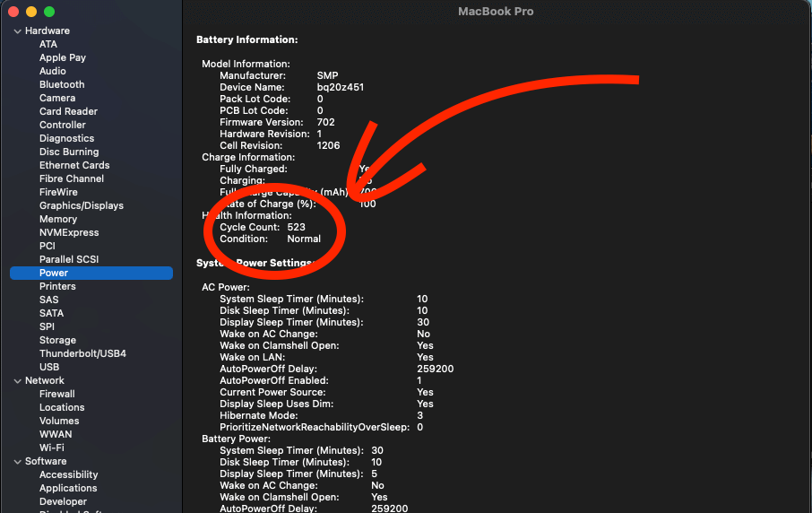This screenshot has height=513, width=812.
Task: Click the Network section label
Action: click(x=45, y=381)
